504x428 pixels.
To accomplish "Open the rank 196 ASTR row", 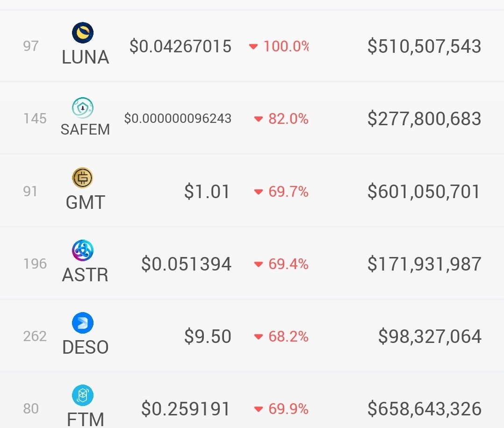I will point(252,263).
